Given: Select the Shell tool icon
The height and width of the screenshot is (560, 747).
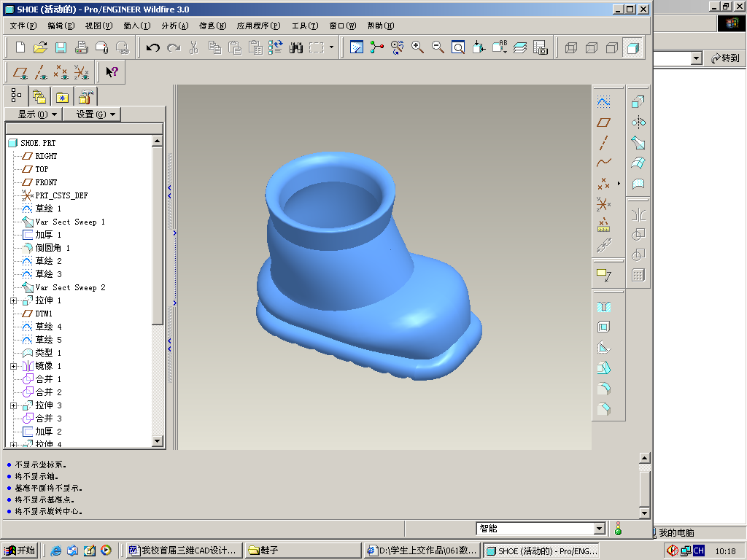Looking at the screenshot, I should [x=603, y=327].
